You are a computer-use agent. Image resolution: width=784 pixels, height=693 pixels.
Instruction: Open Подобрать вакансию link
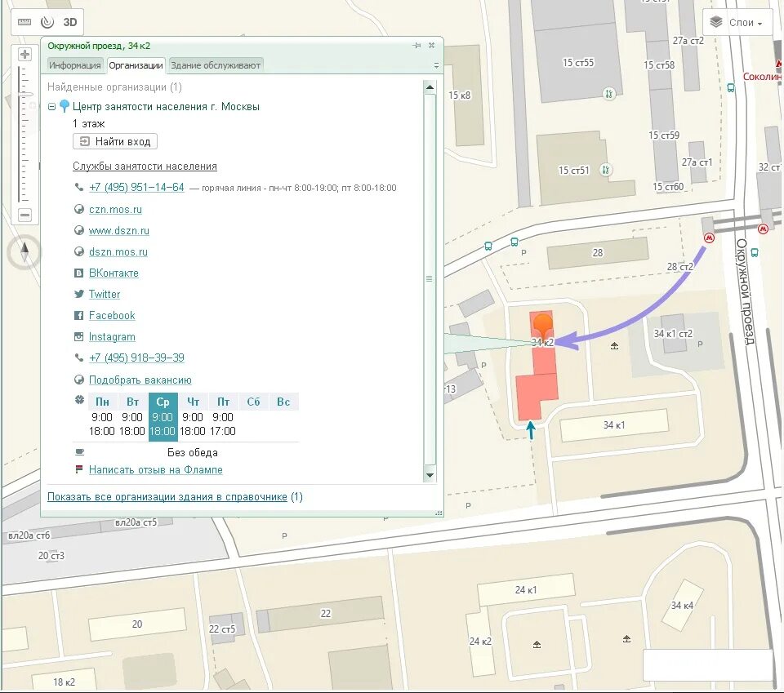pos(140,380)
